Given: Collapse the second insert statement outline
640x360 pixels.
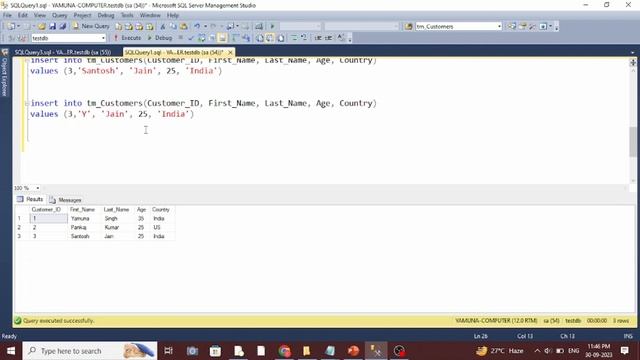Looking at the screenshot, I should coord(27,103).
